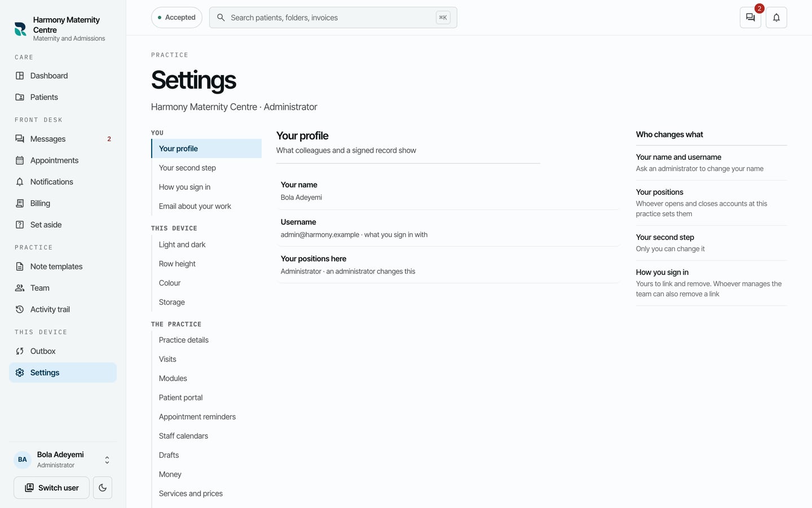Click the Note templates document icon

pos(20,266)
